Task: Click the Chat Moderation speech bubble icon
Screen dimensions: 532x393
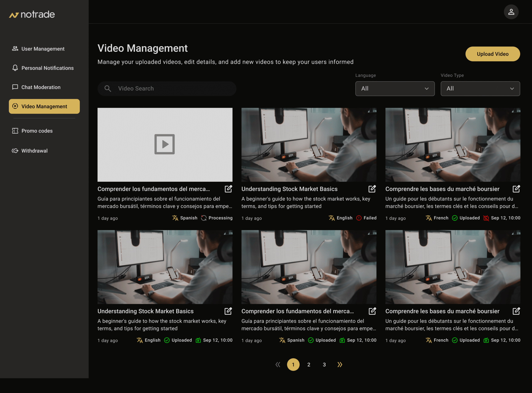Action: (x=15, y=87)
